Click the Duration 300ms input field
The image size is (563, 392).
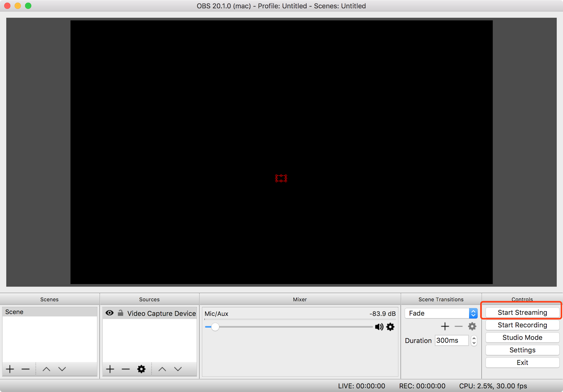pos(452,340)
